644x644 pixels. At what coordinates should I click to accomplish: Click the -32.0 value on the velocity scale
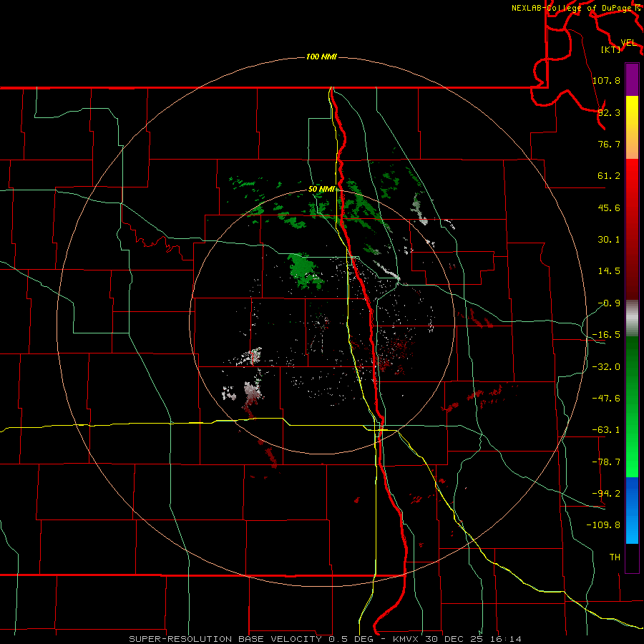click(x=606, y=367)
